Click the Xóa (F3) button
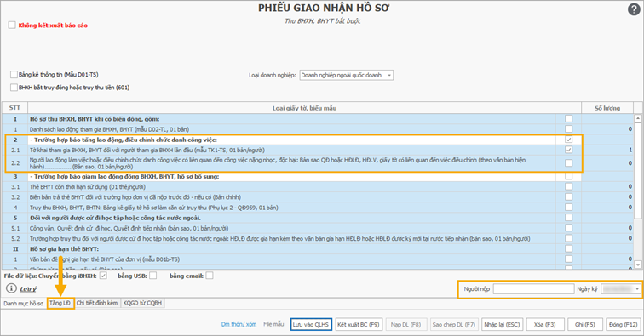 click(x=544, y=324)
